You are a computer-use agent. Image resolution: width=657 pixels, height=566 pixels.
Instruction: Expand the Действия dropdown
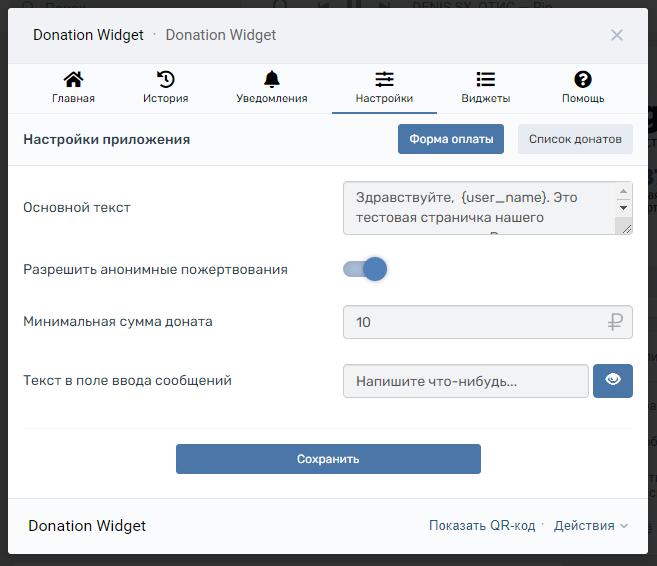591,526
